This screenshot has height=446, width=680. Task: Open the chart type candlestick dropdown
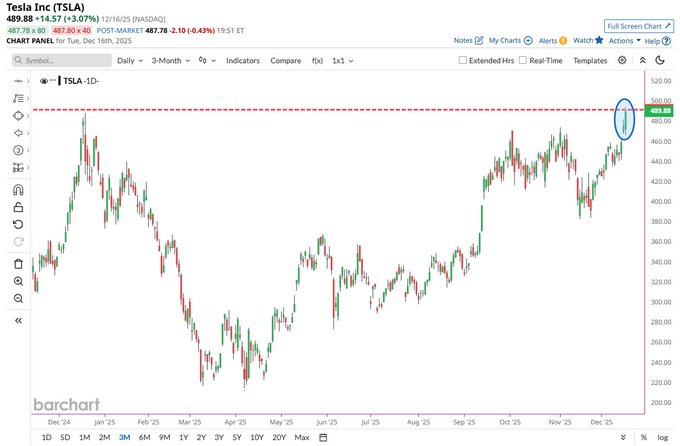click(207, 60)
